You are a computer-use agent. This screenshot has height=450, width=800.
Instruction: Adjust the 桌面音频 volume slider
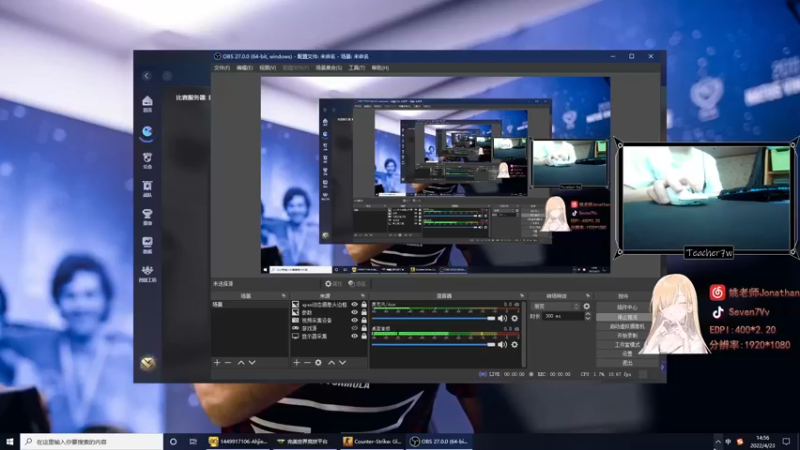pos(434,344)
